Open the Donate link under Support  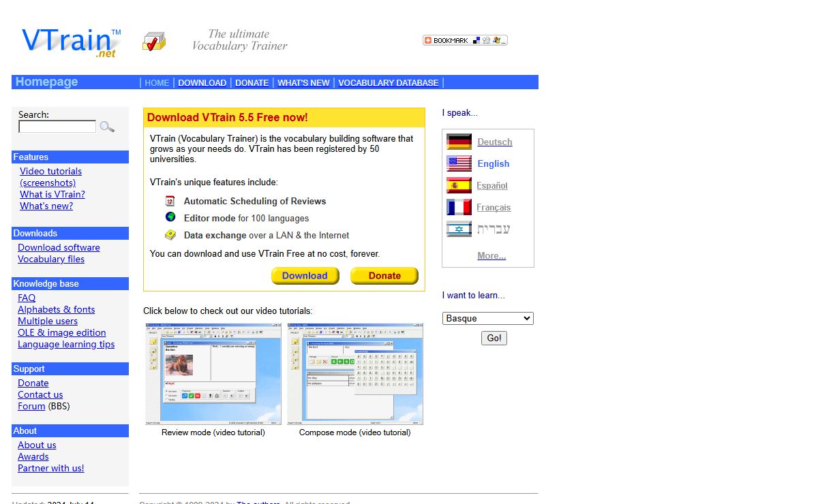[x=33, y=383]
